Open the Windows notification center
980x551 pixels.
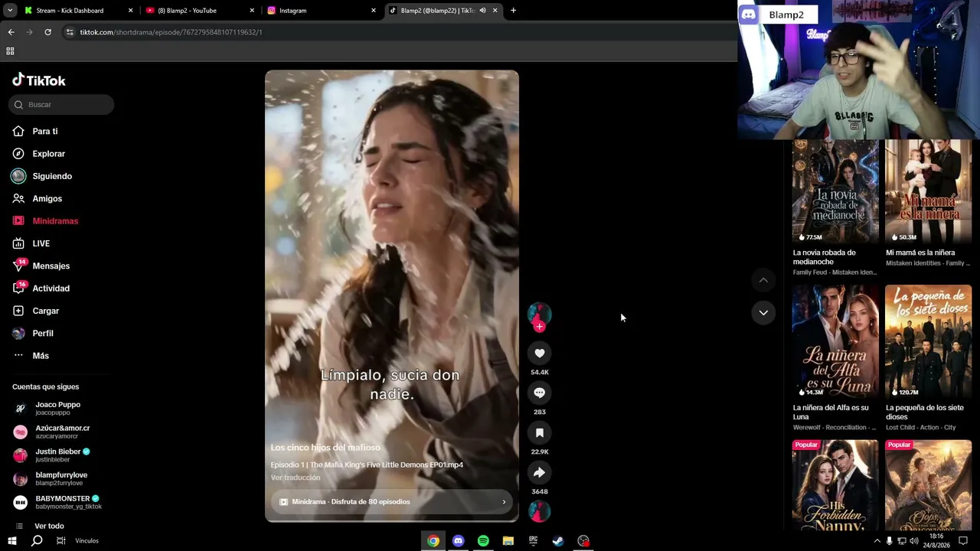click(964, 541)
